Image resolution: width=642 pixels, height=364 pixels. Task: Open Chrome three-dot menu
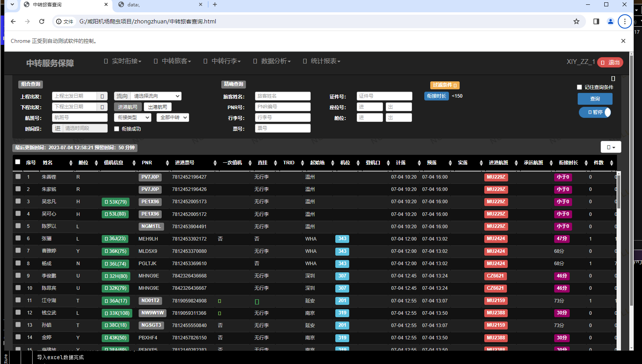click(625, 21)
